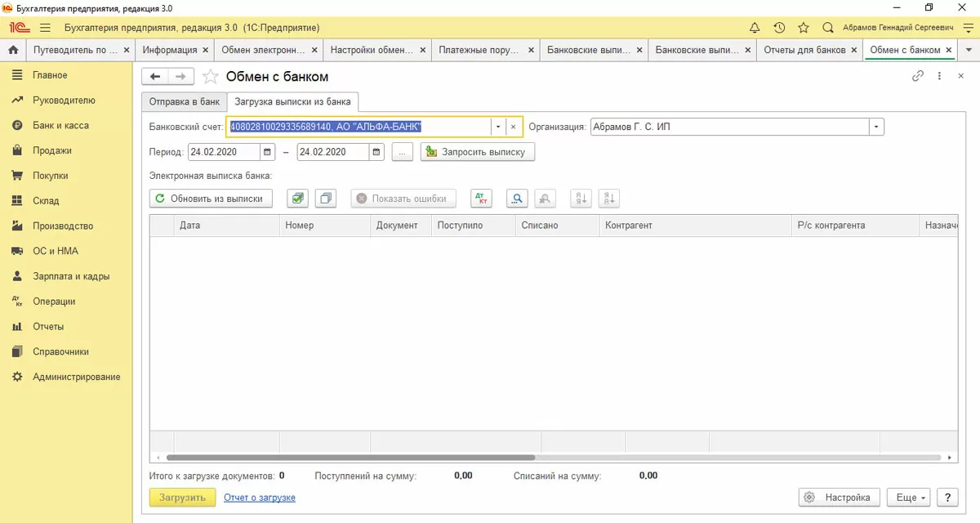
Task: Close the Обмен с банком form
Action: click(960, 76)
